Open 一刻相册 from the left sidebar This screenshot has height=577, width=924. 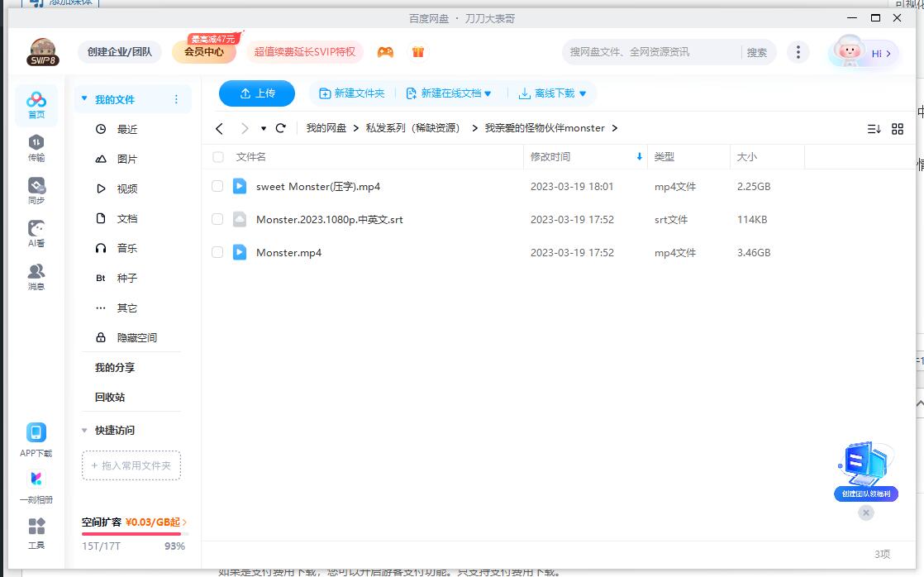[36, 484]
